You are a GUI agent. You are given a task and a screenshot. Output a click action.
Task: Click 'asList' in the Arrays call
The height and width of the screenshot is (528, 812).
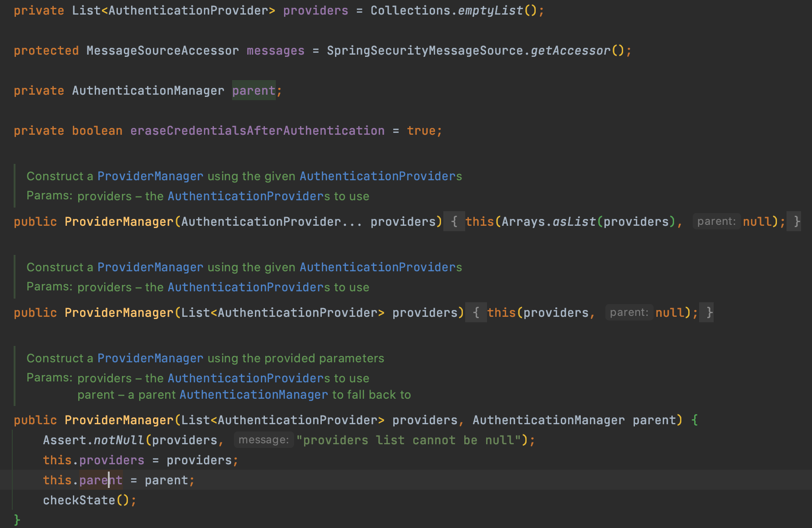click(x=574, y=222)
